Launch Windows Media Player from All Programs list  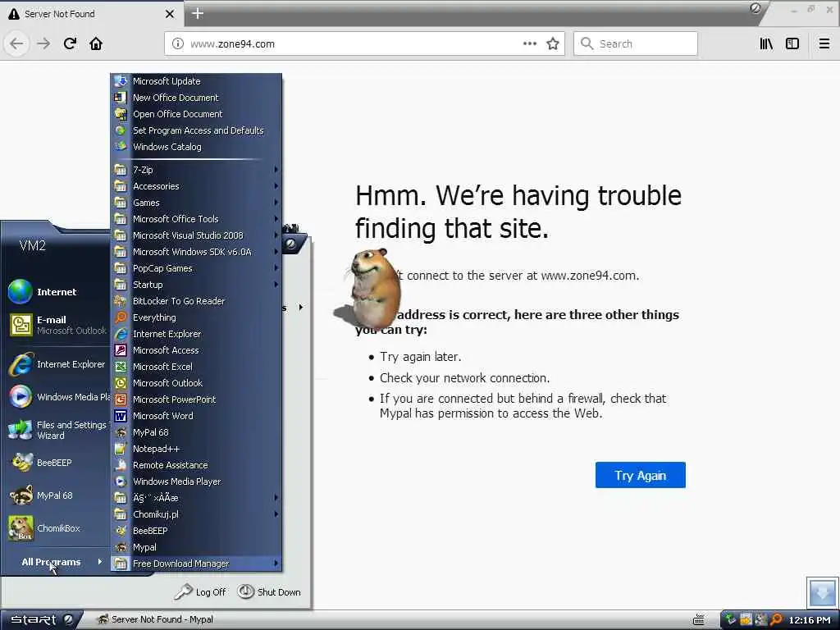pyautogui.click(x=196, y=481)
